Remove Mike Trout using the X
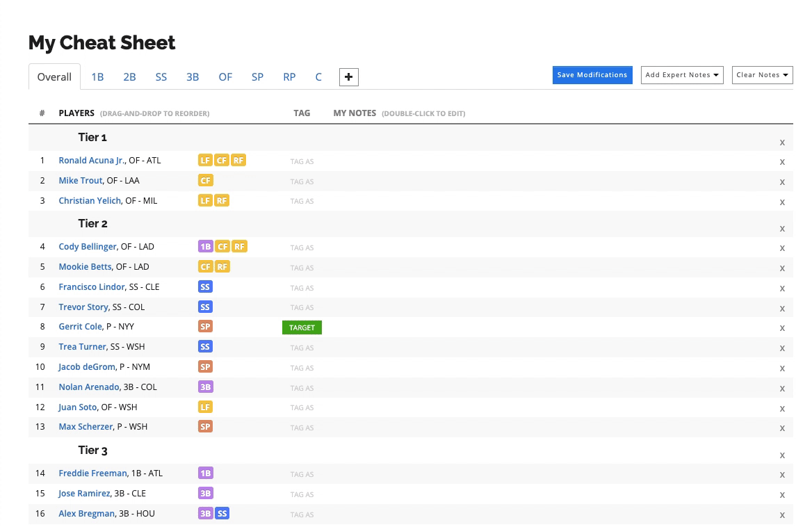 point(782,182)
